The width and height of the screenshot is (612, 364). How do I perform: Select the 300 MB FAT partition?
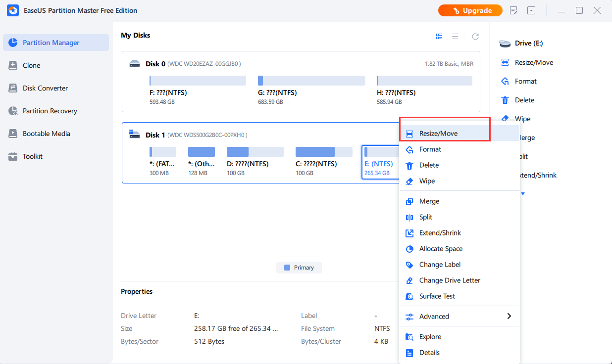(x=162, y=162)
